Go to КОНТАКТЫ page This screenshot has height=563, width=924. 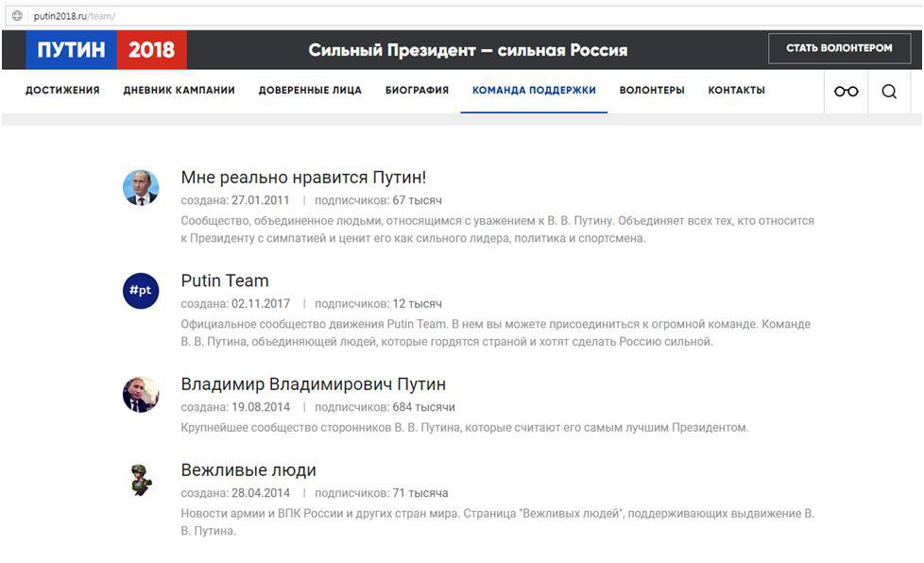click(737, 90)
